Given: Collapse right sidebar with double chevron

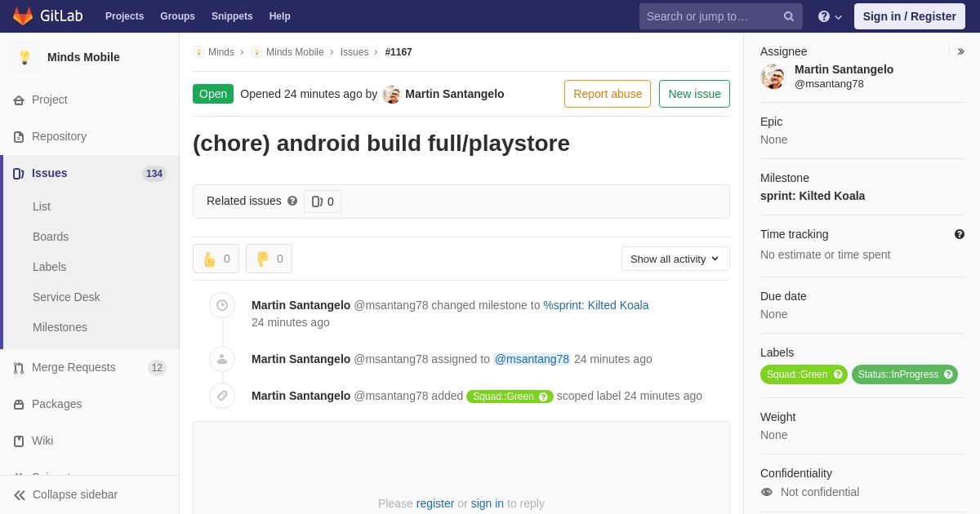Looking at the screenshot, I should coord(960,51).
